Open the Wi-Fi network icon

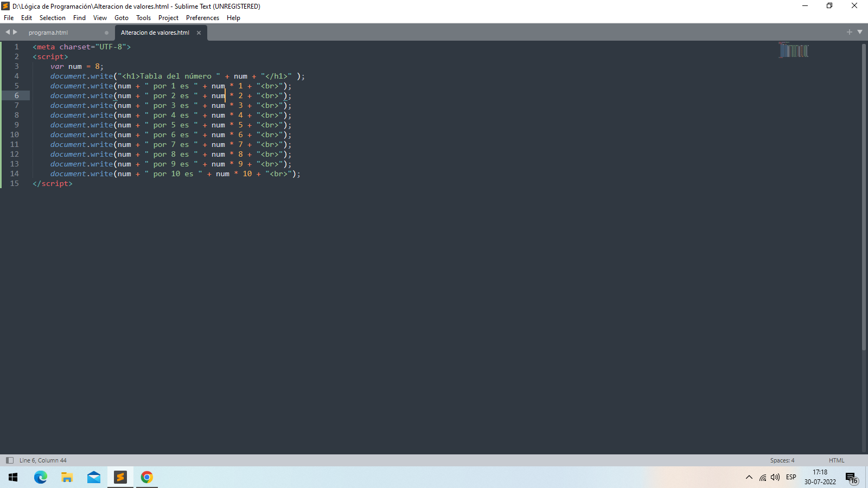[x=763, y=477]
